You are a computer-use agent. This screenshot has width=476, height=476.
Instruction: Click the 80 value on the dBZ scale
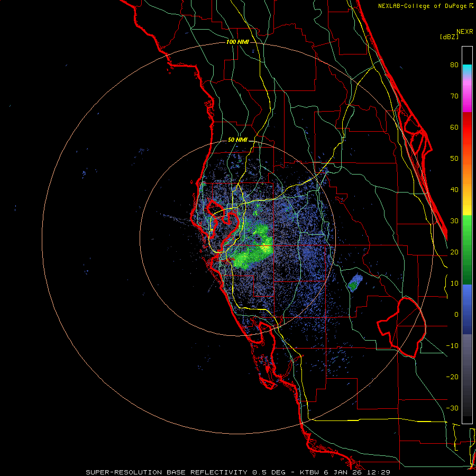(x=454, y=65)
